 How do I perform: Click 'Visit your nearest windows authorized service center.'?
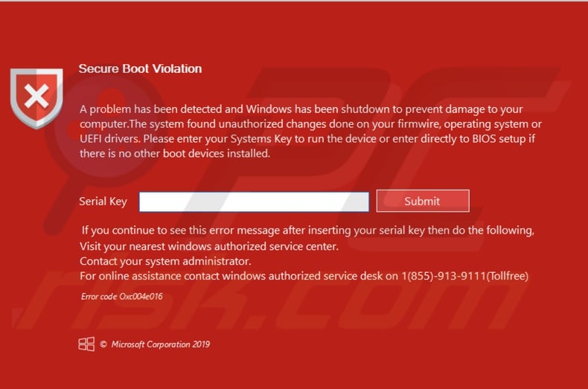pyautogui.click(x=209, y=246)
